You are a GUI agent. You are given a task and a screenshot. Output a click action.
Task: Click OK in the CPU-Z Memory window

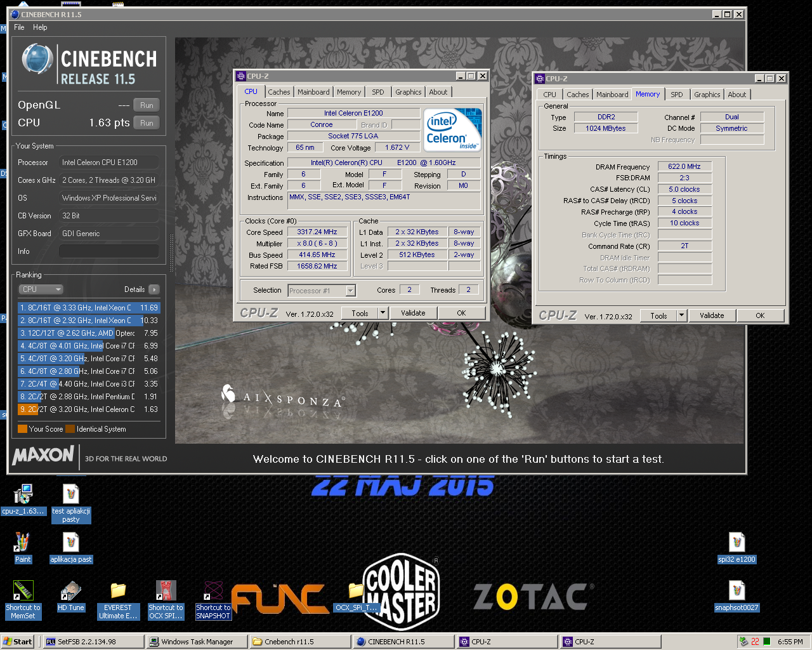tap(760, 315)
